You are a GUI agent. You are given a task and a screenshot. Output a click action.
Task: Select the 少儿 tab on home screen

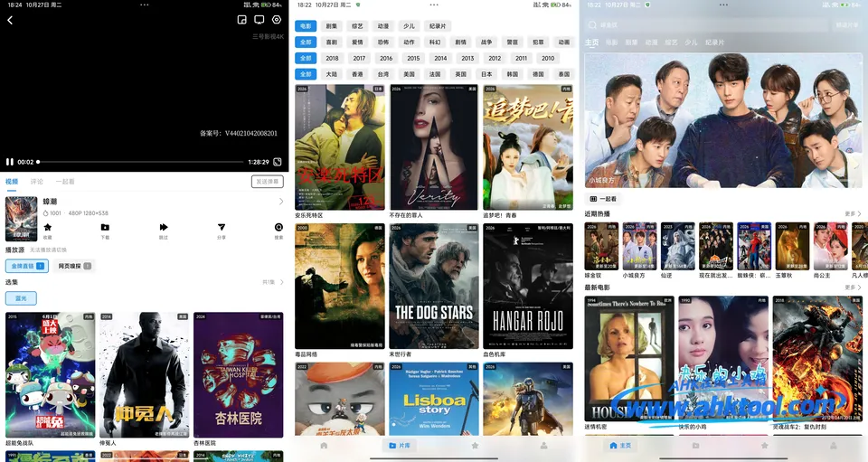click(x=691, y=42)
